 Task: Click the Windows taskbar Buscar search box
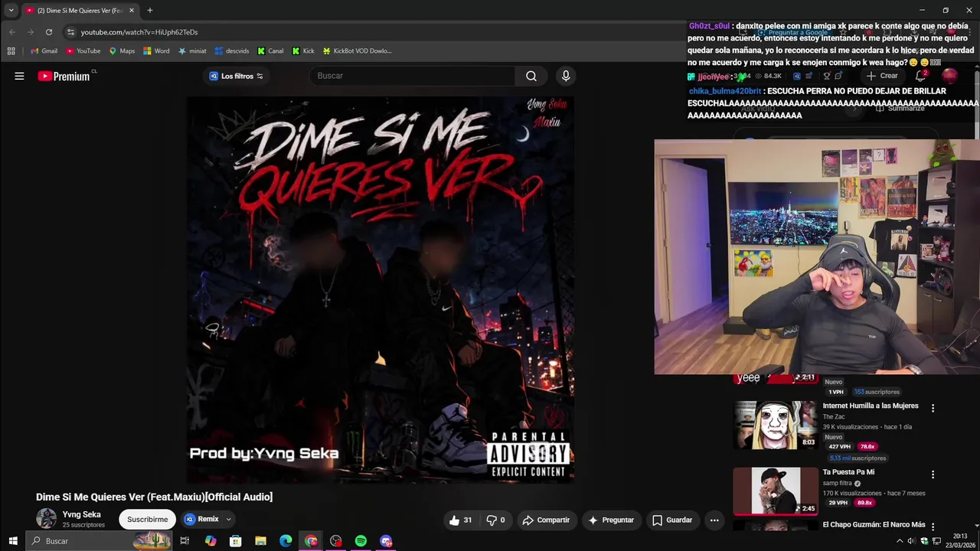(x=100, y=541)
